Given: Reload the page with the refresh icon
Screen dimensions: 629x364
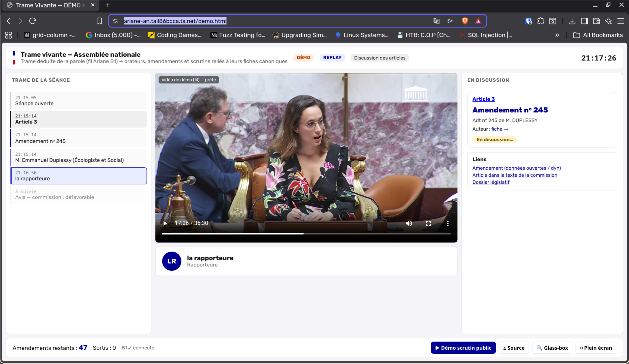Looking at the screenshot, I should [33, 21].
